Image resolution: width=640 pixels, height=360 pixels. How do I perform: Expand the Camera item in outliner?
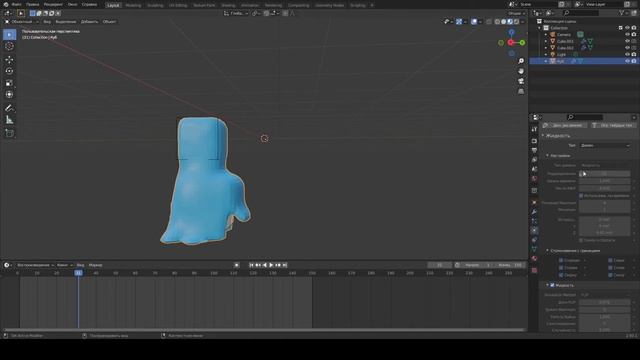point(546,35)
